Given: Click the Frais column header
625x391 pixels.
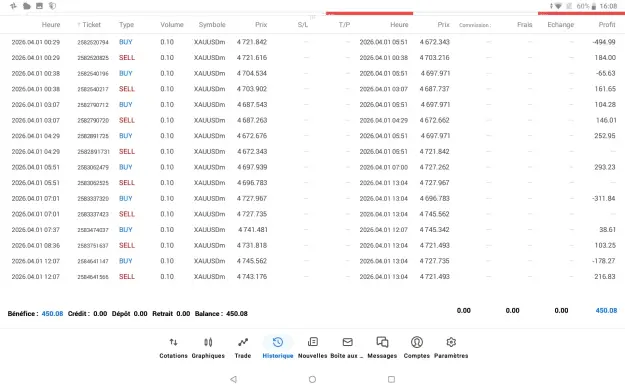Looking at the screenshot, I should (x=525, y=25).
